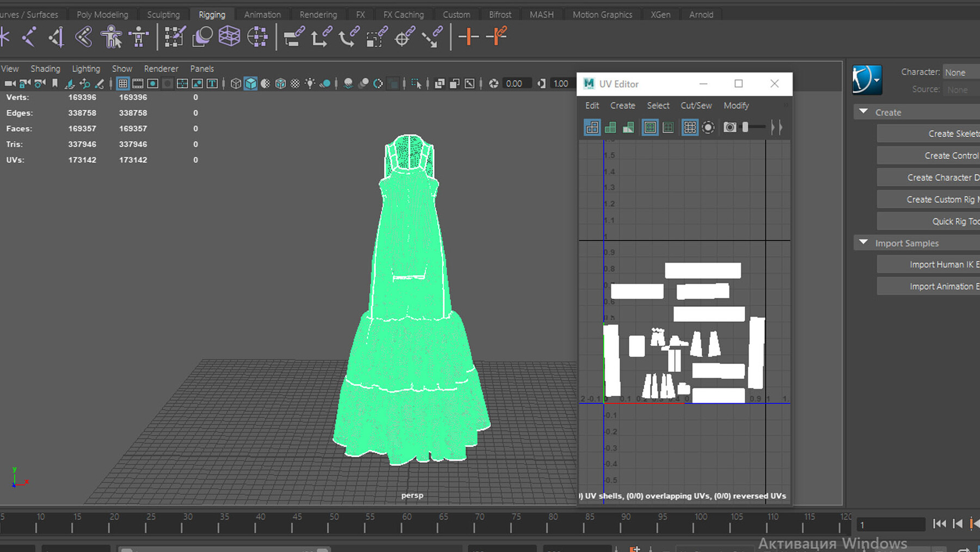
Task: Select the Paint Skin Weights tool
Action: 174,37
